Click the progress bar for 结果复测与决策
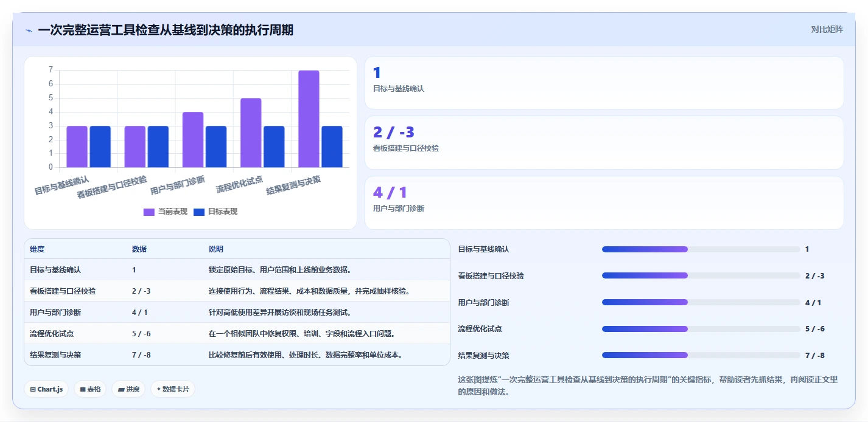 tap(701, 355)
